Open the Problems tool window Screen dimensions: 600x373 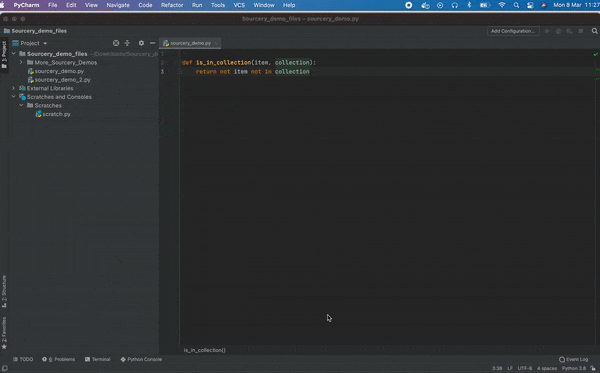coord(59,359)
